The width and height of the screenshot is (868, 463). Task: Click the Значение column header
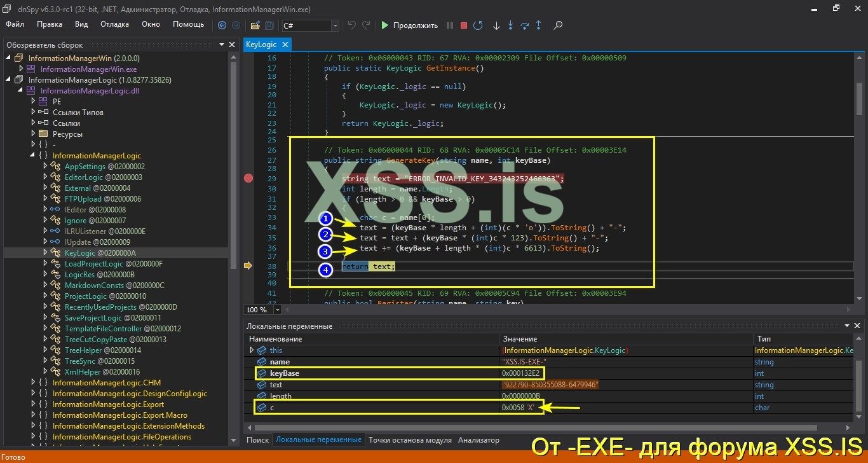(x=625, y=339)
